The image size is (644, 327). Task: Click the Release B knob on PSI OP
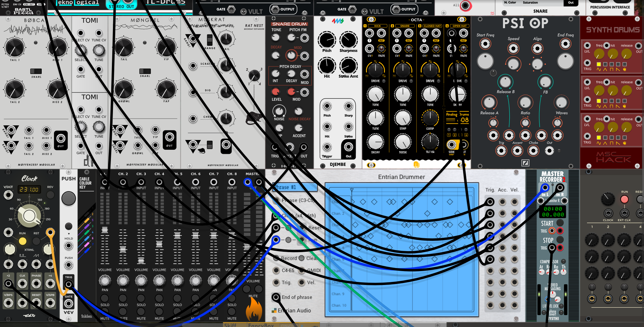coord(505,82)
